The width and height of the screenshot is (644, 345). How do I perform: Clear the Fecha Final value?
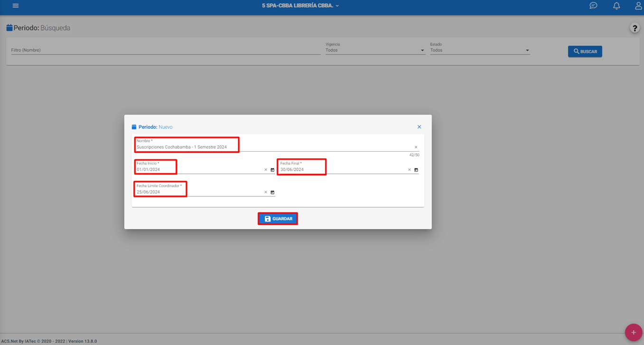click(x=410, y=170)
